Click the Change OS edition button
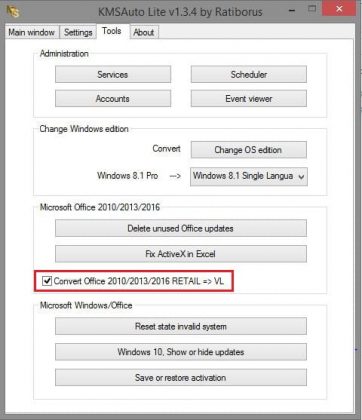362x420 pixels. (x=249, y=150)
